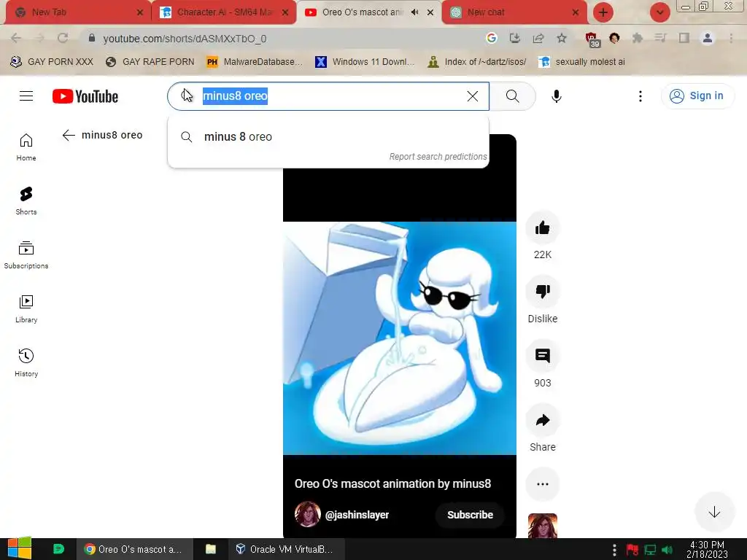
Task: Click back arrow next to minus8 oreo
Action: (69, 135)
